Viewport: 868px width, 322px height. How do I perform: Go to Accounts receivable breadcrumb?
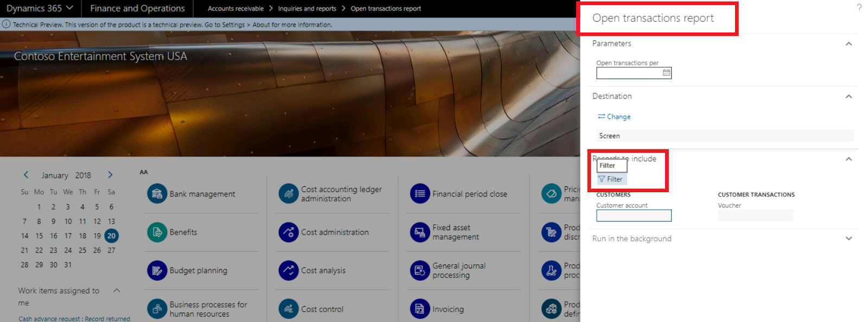(235, 9)
